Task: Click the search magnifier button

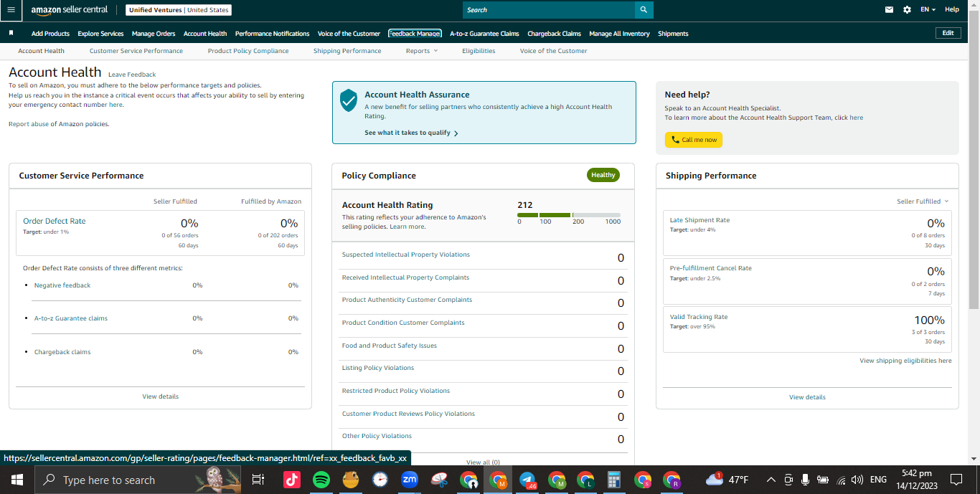Action: point(644,10)
